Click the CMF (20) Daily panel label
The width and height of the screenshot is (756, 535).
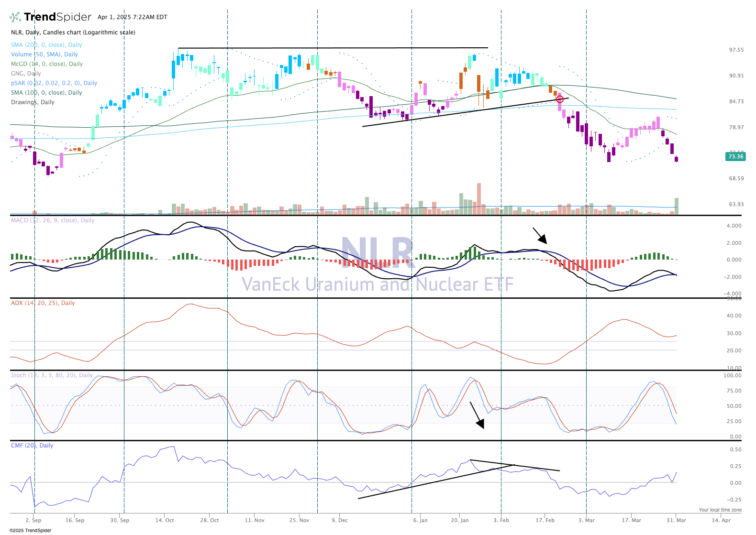point(32,446)
